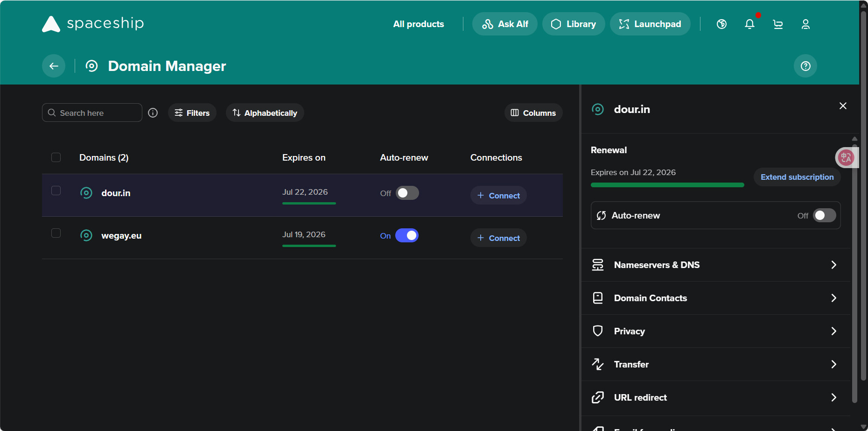Image resolution: width=868 pixels, height=431 pixels.
Task: Click the Connections column header
Action: point(496,157)
